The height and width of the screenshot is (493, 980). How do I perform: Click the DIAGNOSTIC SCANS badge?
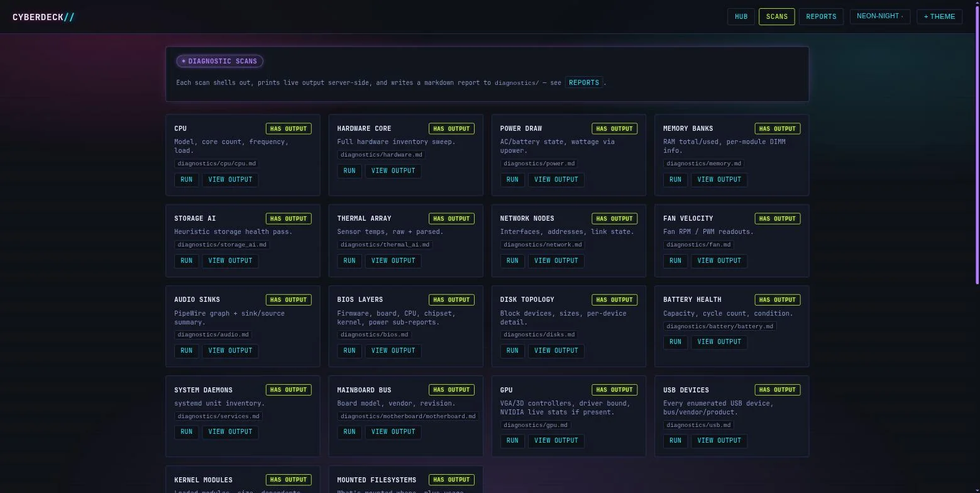coord(219,61)
